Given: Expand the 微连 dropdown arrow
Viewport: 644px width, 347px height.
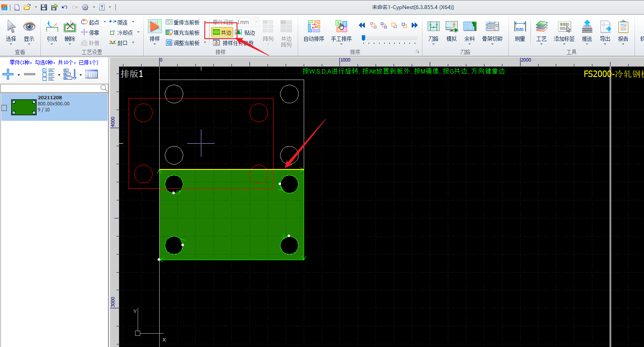Looking at the screenshot, I should [x=133, y=22].
